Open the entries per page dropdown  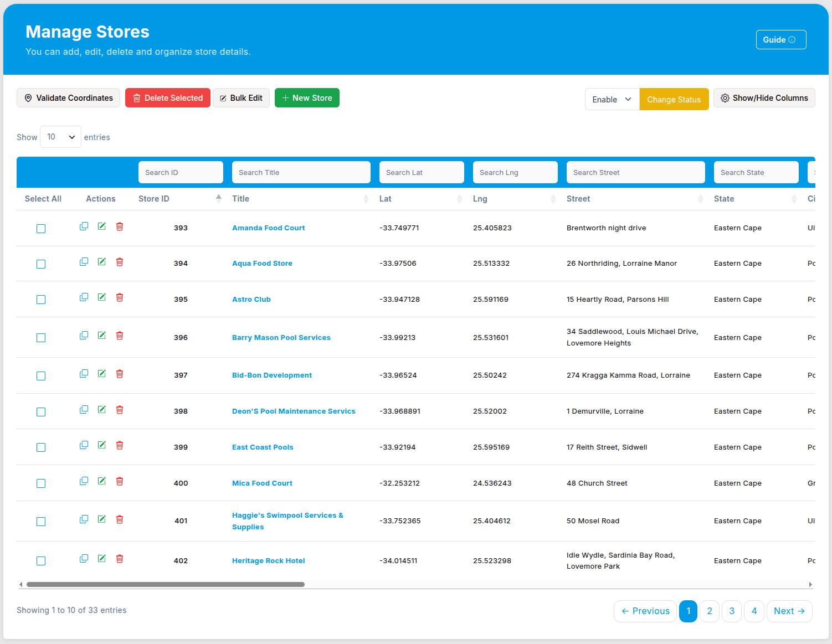(60, 137)
